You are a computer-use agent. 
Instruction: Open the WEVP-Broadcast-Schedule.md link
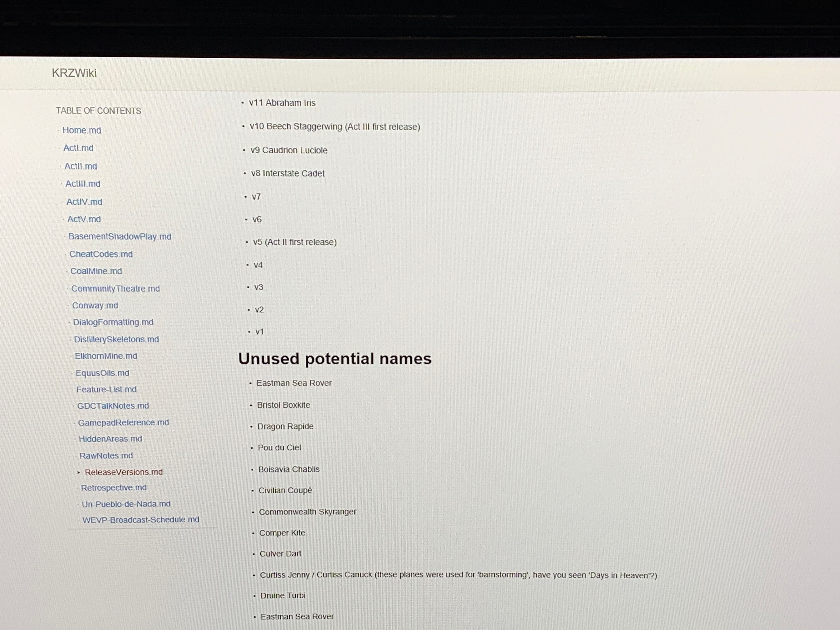click(140, 520)
